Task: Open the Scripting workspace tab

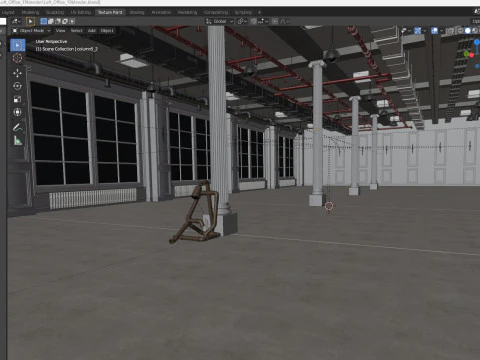Action: (x=243, y=12)
